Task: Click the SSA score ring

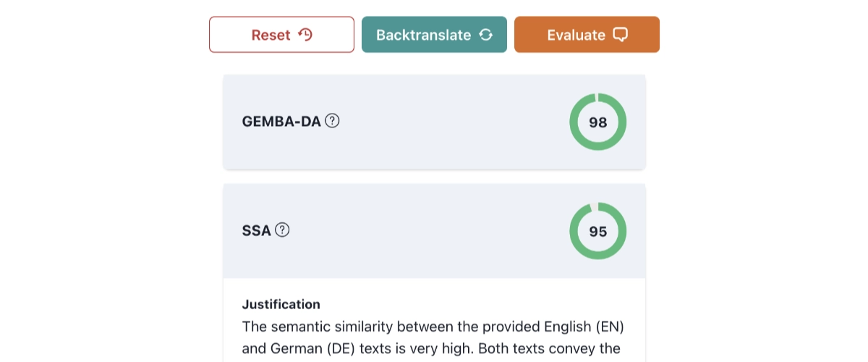Action: click(597, 232)
